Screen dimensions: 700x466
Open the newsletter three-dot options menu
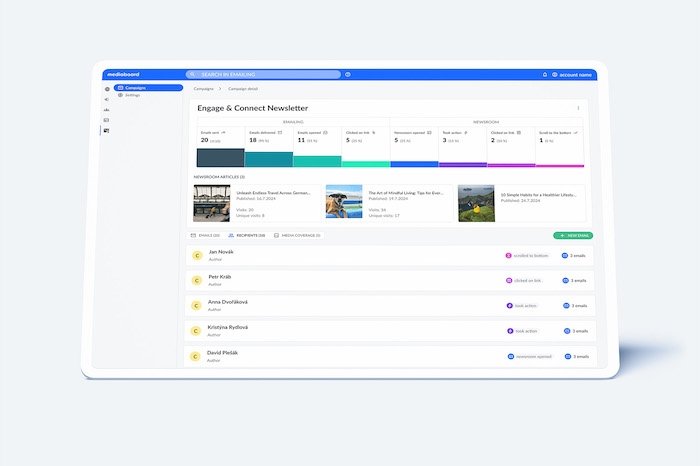[578, 108]
